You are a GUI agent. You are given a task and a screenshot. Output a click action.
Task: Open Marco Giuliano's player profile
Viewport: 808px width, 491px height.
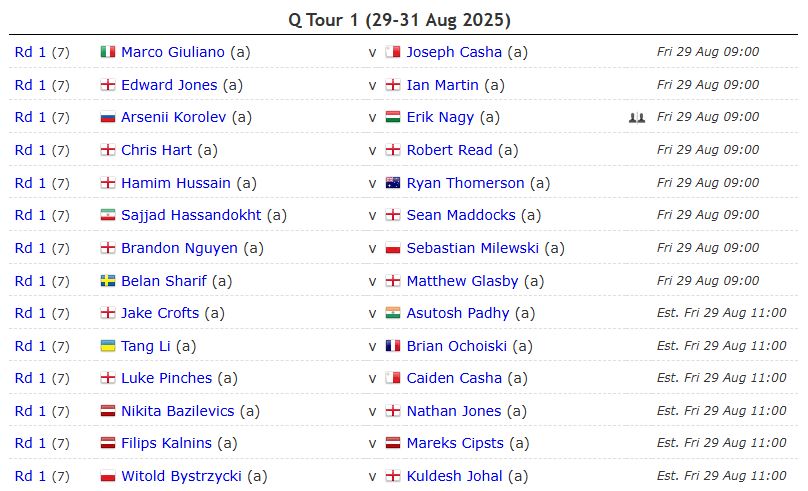(x=173, y=52)
